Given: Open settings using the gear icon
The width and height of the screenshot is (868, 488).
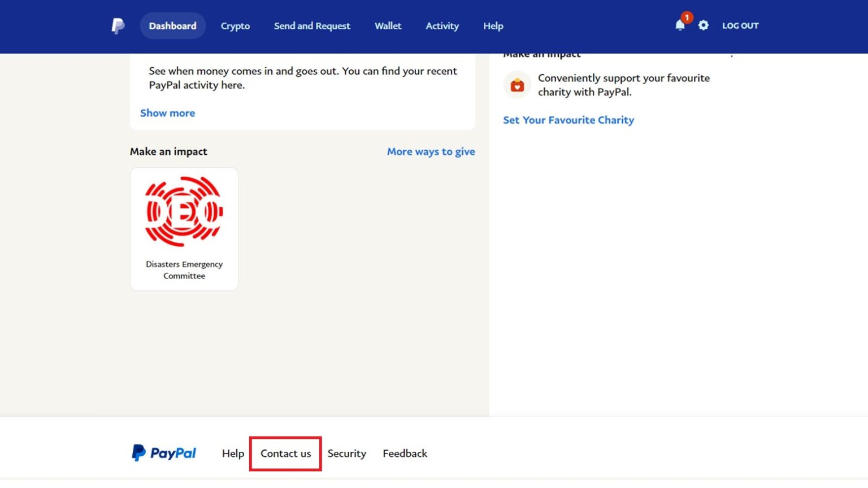Looking at the screenshot, I should coord(704,25).
